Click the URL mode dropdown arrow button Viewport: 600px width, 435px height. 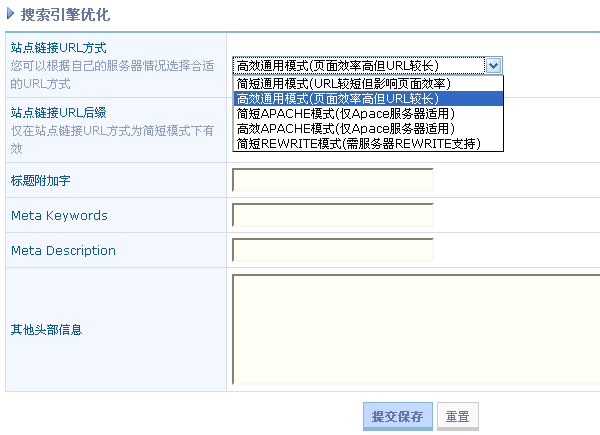point(493,65)
